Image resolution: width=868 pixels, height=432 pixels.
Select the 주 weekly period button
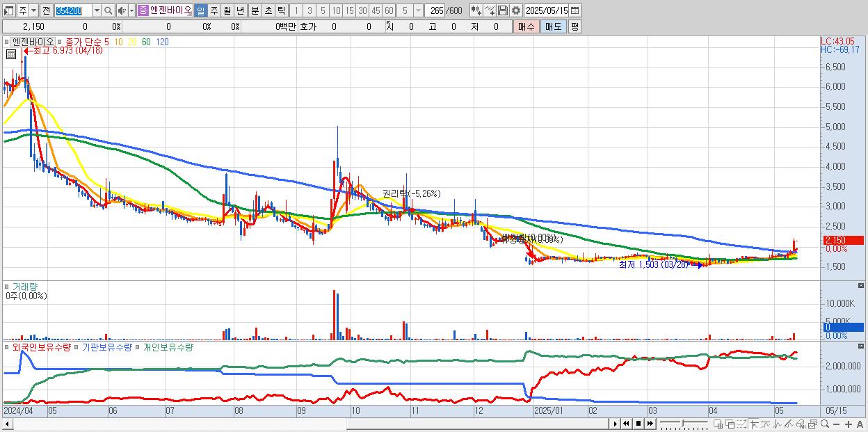[x=214, y=10]
